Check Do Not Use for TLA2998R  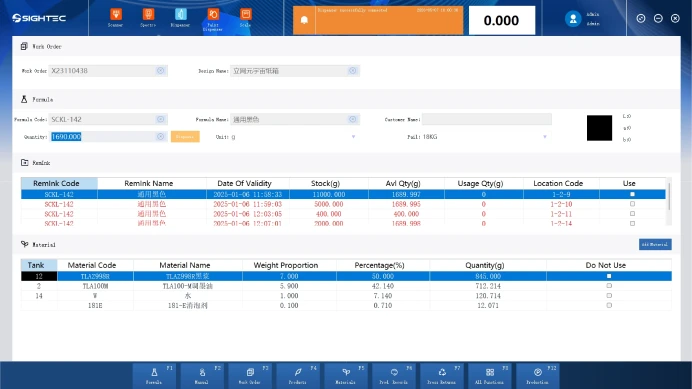tap(609, 276)
